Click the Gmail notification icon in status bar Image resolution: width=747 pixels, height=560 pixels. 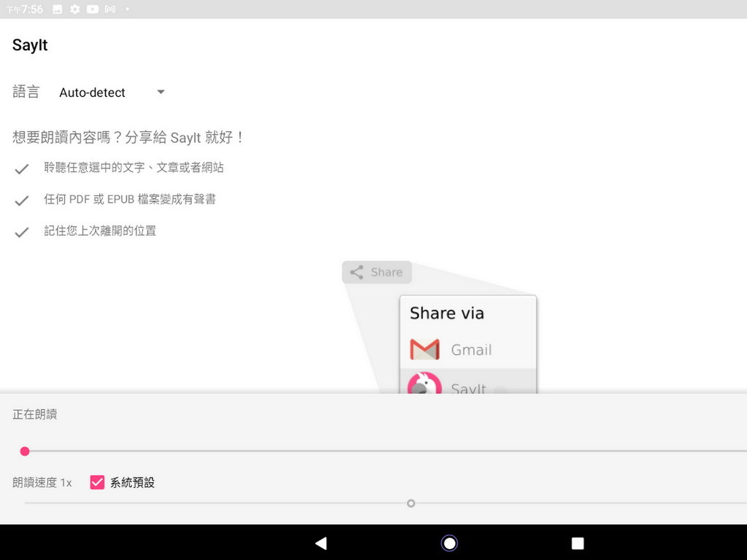pos(110,9)
